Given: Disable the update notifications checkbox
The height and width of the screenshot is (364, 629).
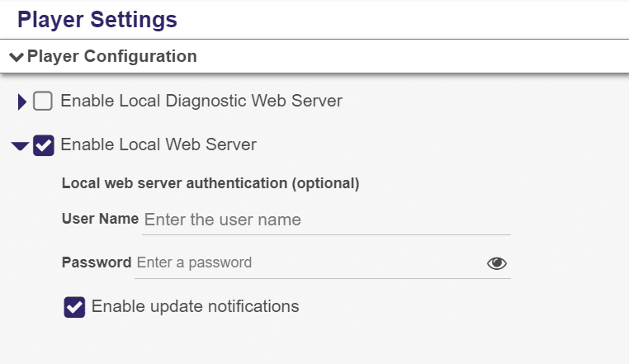Looking at the screenshot, I should pyautogui.click(x=74, y=307).
